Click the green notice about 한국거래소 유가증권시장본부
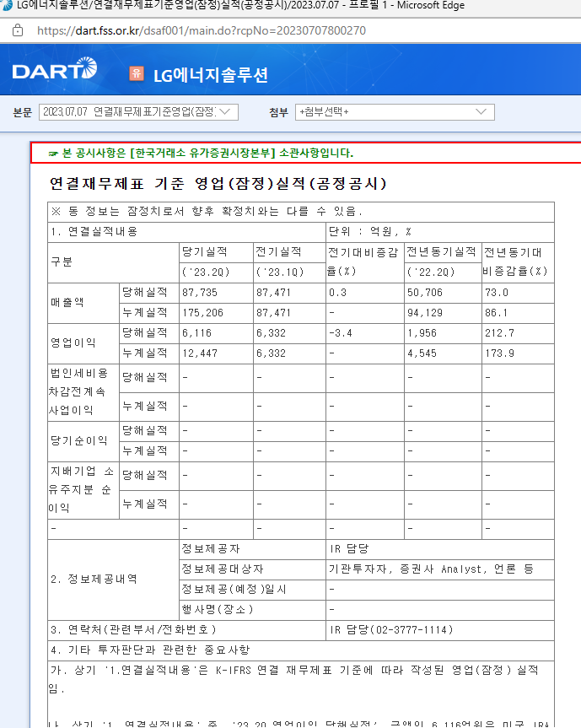Image resolution: width=581 pixels, height=728 pixels. (201, 153)
